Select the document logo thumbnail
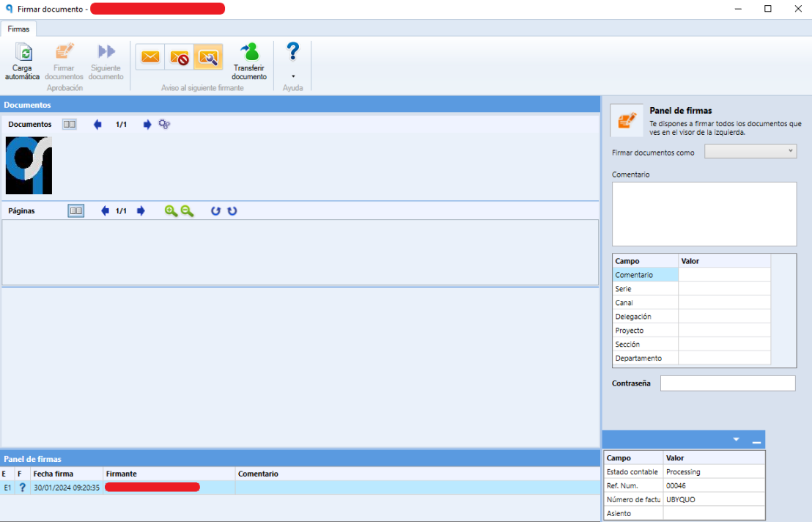The height and width of the screenshot is (522, 812). tap(29, 165)
